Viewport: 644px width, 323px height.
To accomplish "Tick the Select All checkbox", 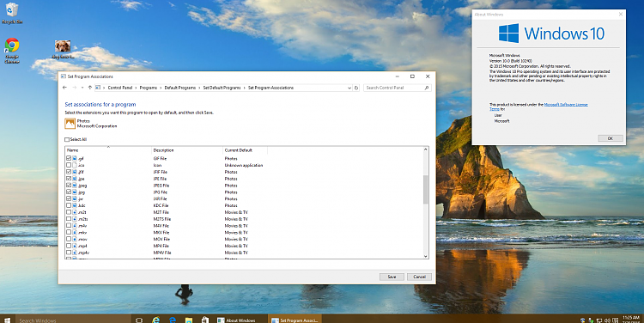I will [x=67, y=140].
